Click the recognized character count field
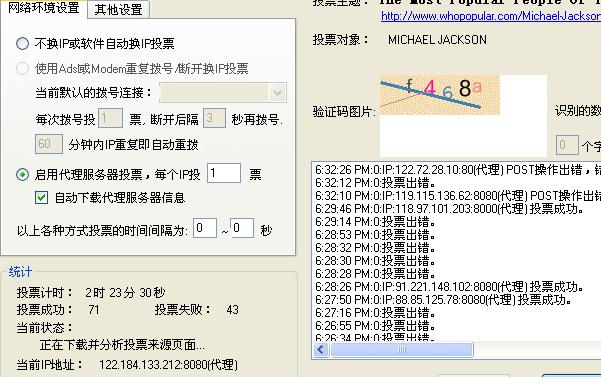601x384 pixels. coord(567,145)
